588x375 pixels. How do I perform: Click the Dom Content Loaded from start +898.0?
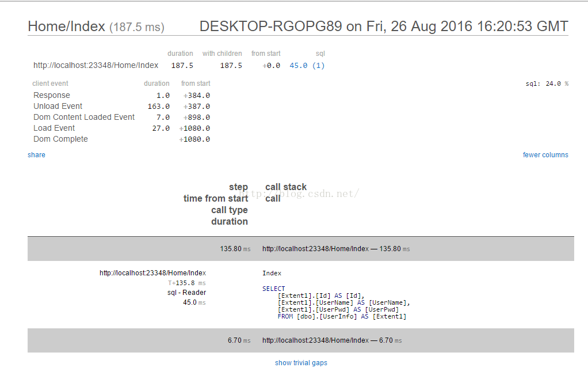197,117
